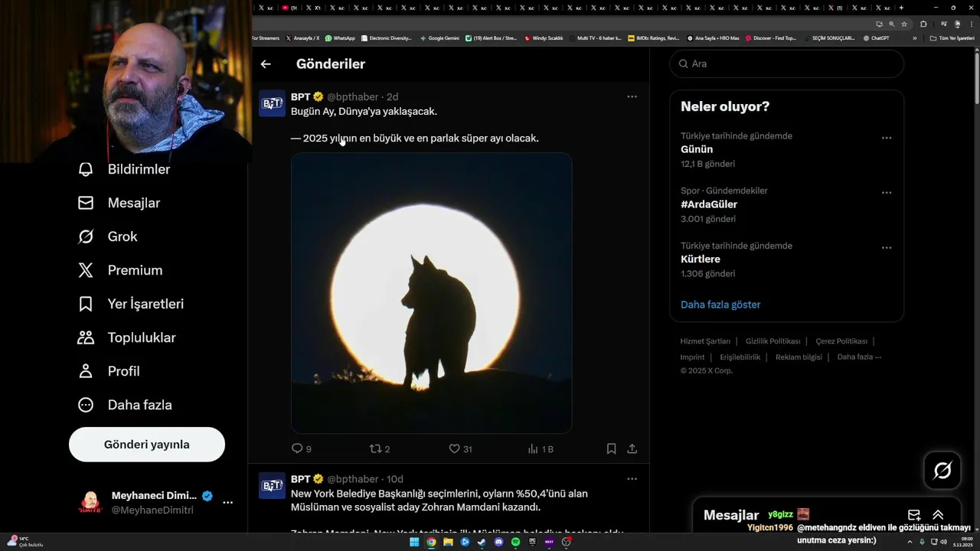Open Chrome from the taskbar
Image resolution: width=980 pixels, height=551 pixels.
(431, 542)
